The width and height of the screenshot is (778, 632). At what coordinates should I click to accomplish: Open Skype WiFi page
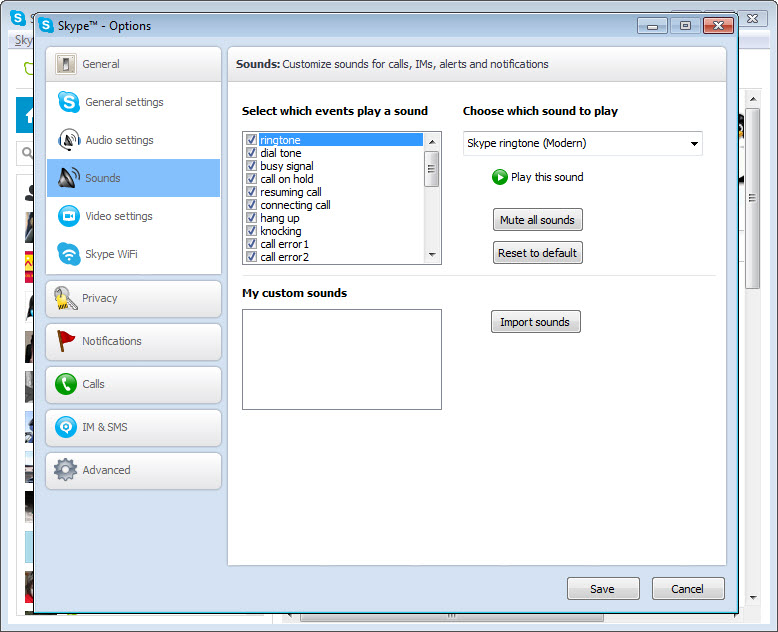coord(133,254)
